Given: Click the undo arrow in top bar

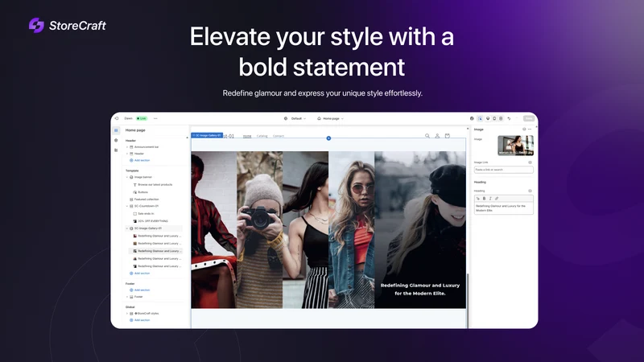Looking at the screenshot, I should click(509, 118).
